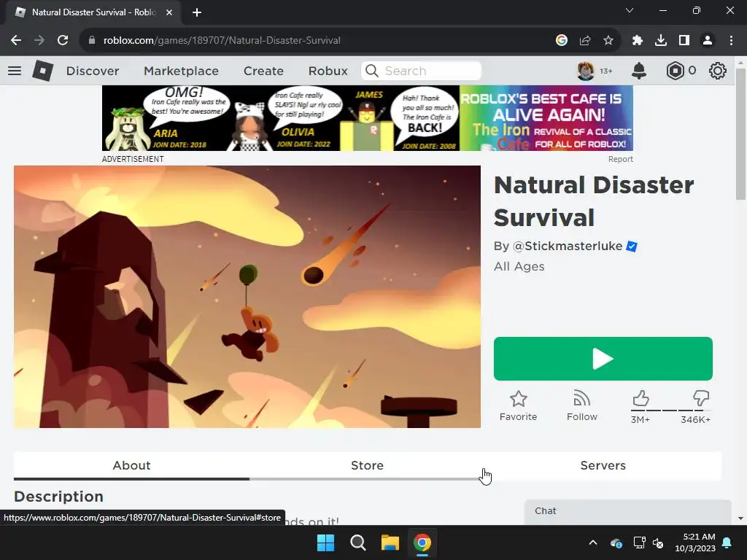
Task: Click the Roblox search input field
Action: [421, 71]
